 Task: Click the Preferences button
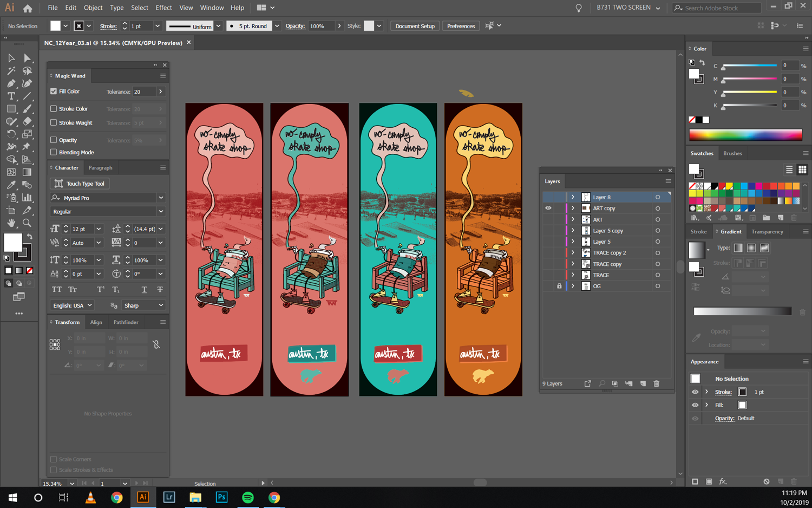[x=461, y=26]
